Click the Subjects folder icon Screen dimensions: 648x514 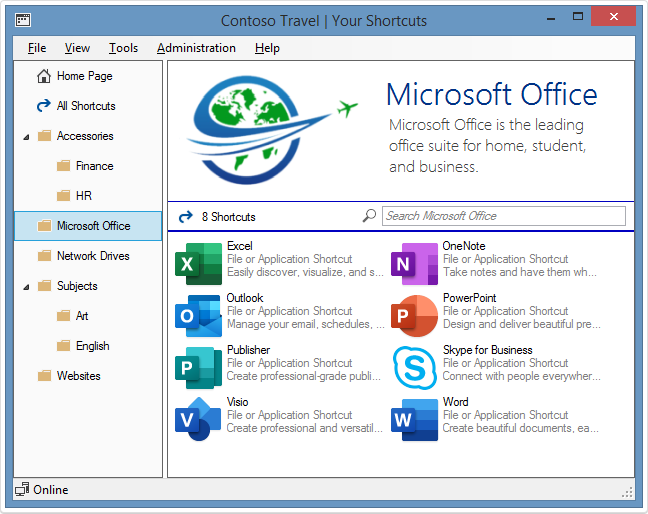point(44,286)
